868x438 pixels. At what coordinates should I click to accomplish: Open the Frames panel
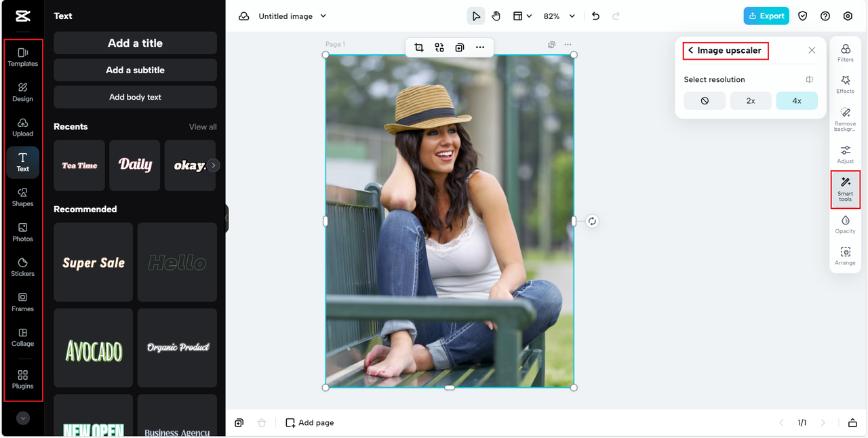coord(22,302)
